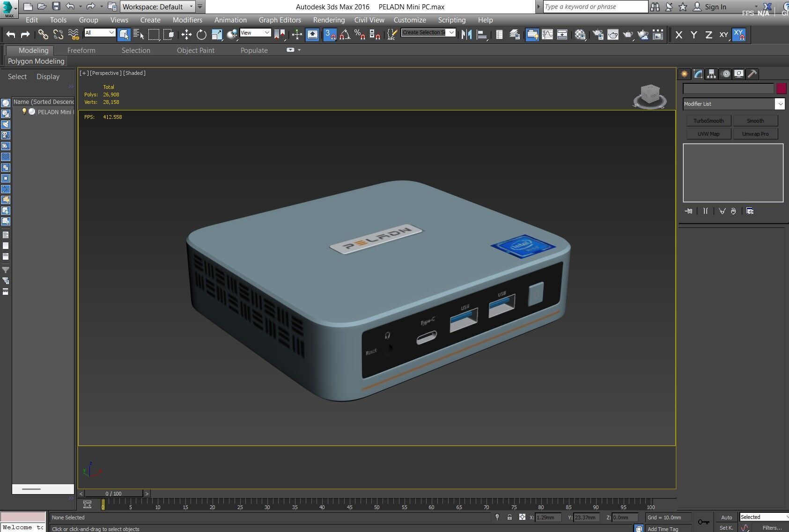Activate Select and Rotate tool
789x532 pixels.
[x=201, y=35]
